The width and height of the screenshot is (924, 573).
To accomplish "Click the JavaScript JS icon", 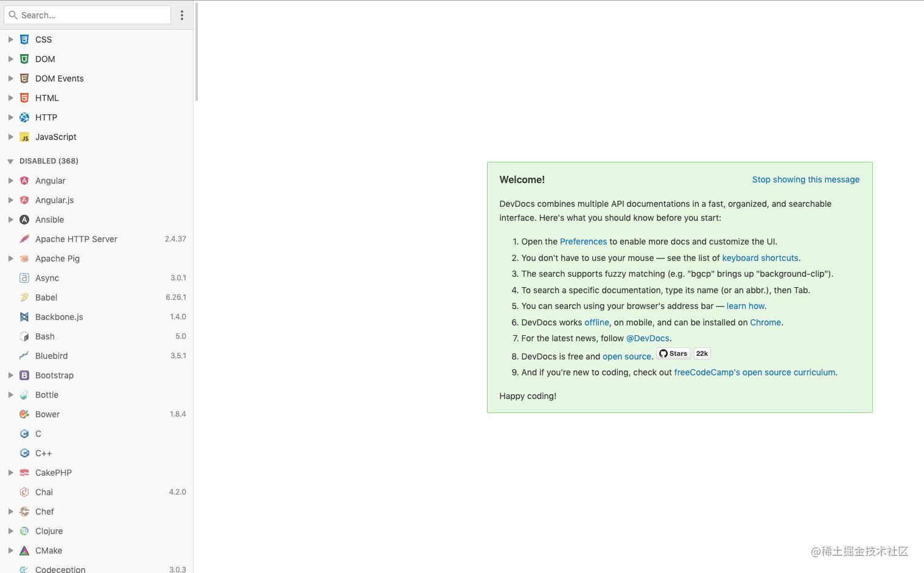I will point(24,137).
